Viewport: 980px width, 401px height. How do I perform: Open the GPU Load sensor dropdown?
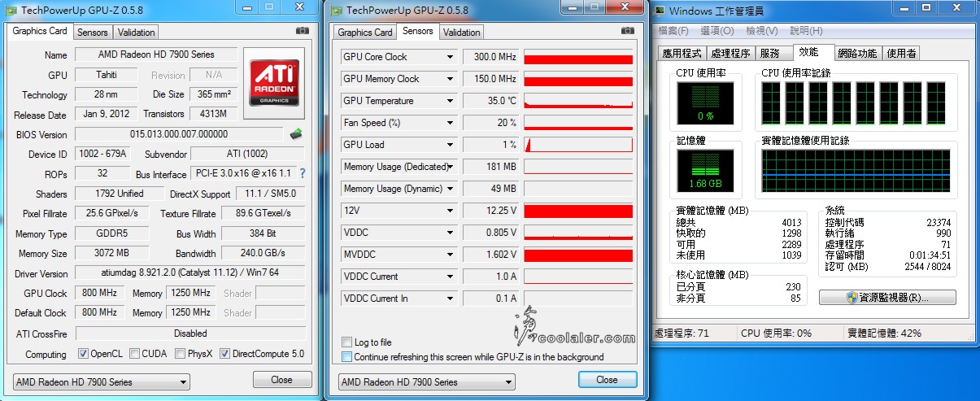pos(450,145)
